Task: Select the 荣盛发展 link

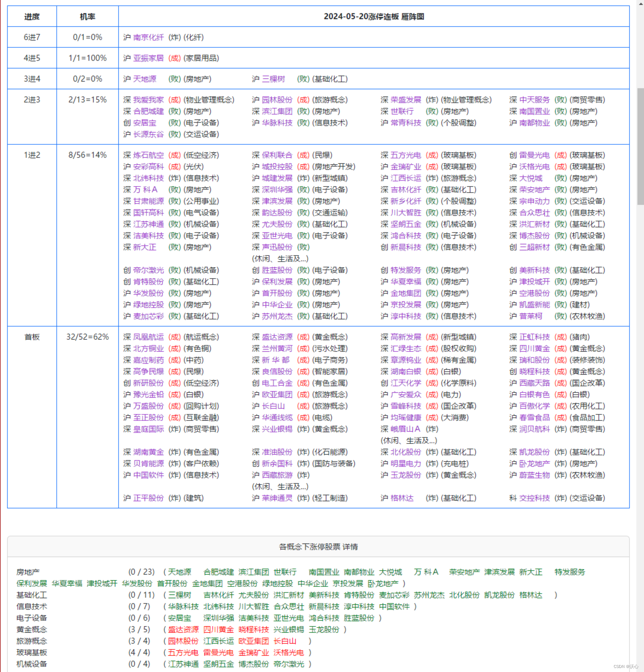Action: [x=406, y=100]
